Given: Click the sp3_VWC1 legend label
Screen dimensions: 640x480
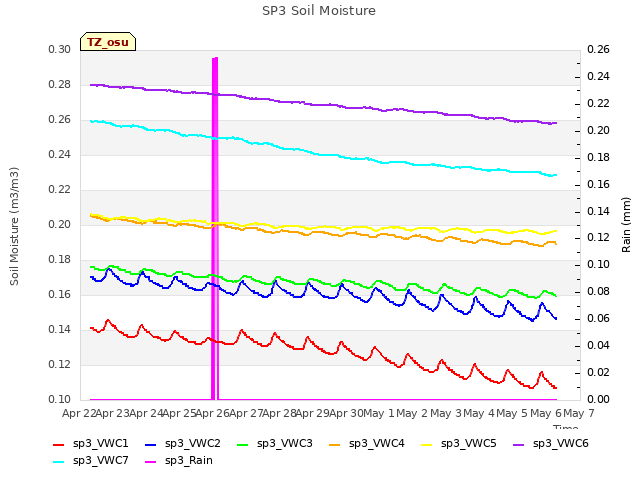Looking at the screenshot, I should pos(100,443).
